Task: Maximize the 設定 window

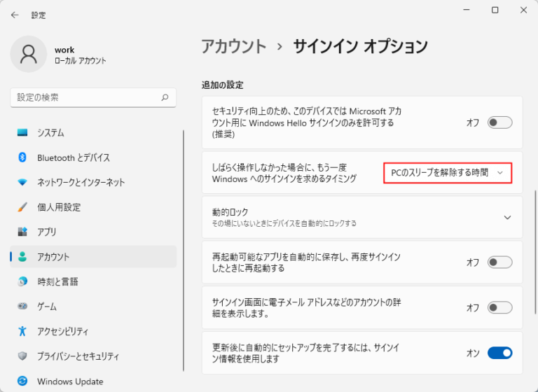Action: coord(495,10)
